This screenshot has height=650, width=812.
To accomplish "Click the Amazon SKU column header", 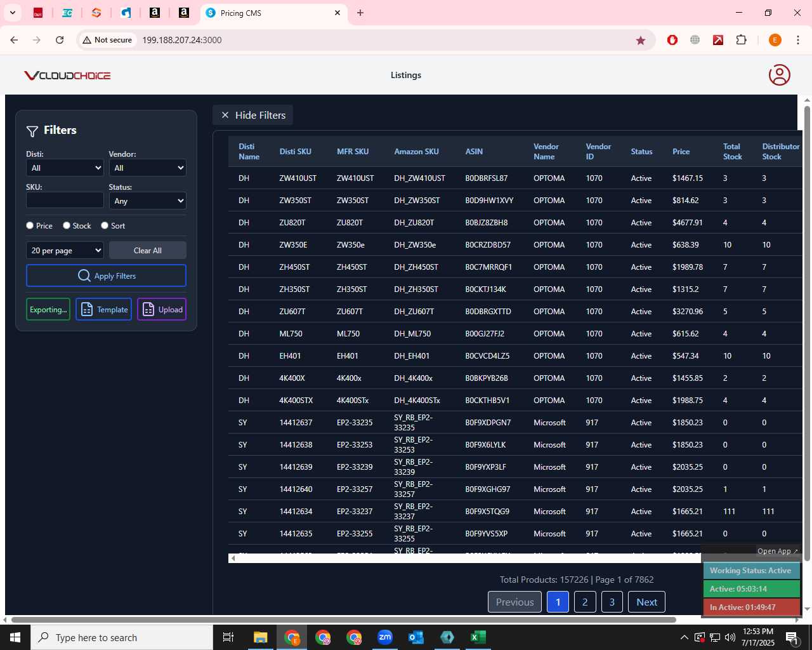I will point(416,151).
